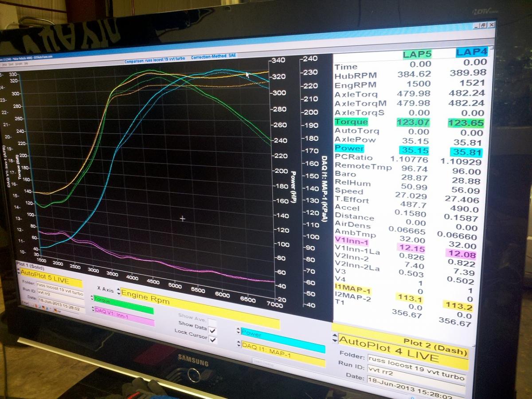
Task: Select the LAP4 column header
Action: click(472, 52)
